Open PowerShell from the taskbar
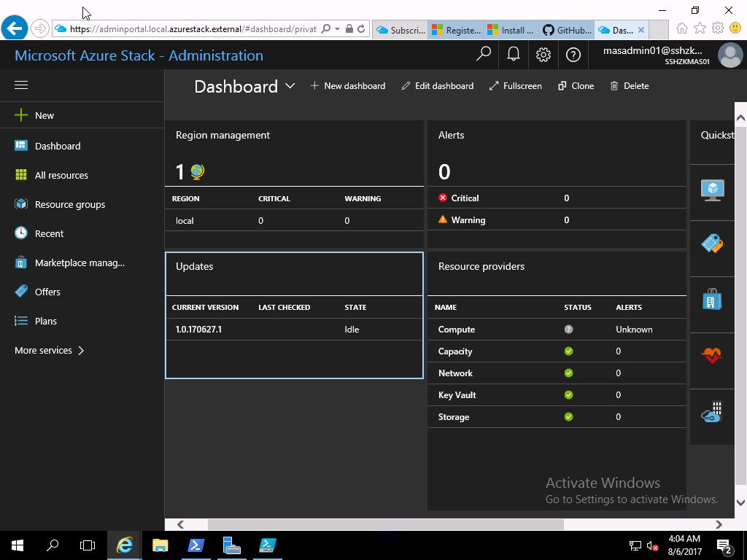Viewport: 747px width, 560px height. [196, 545]
